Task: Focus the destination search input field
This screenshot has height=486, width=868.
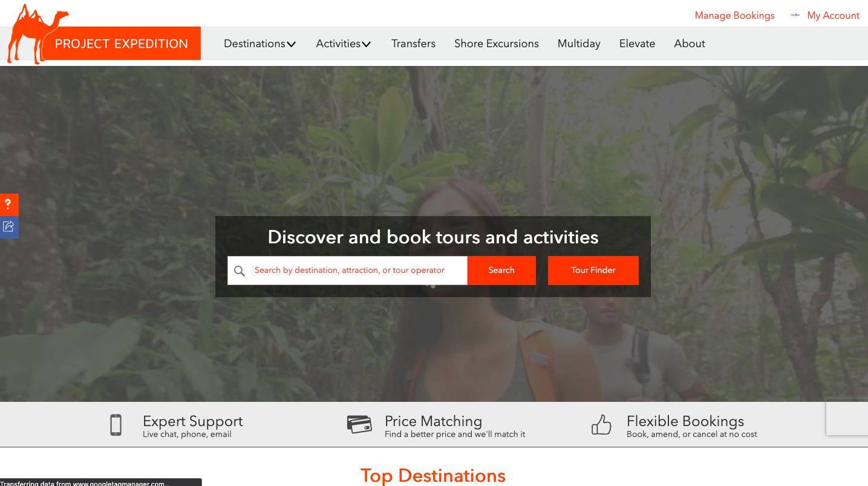Action: click(x=347, y=271)
